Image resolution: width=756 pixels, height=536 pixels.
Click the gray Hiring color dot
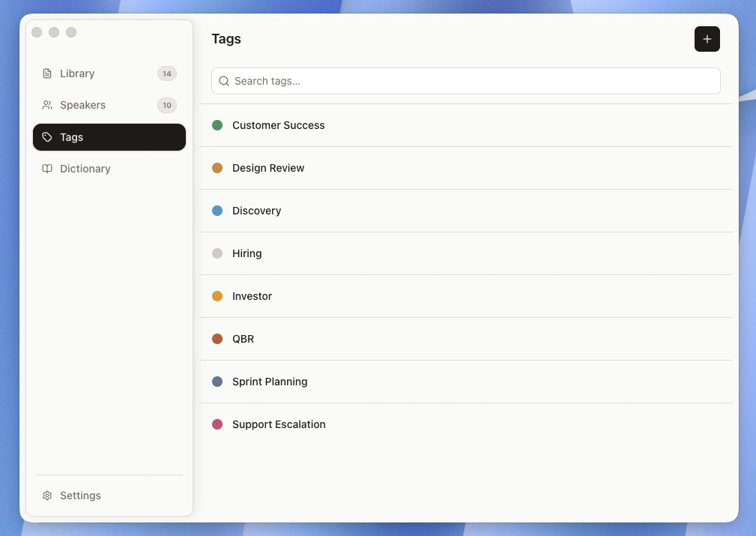(x=217, y=253)
